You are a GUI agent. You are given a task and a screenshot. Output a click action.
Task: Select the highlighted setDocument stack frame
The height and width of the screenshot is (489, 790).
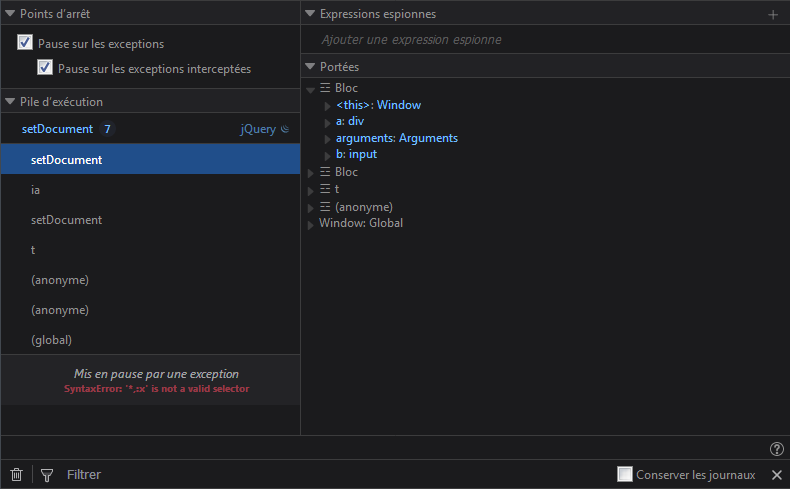point(150,159)
